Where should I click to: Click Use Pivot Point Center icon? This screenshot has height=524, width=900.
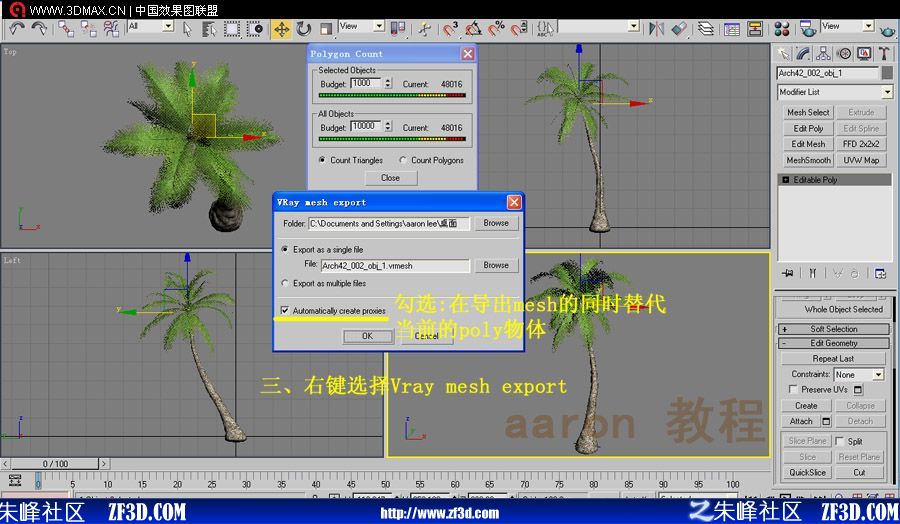pos(398,29)
